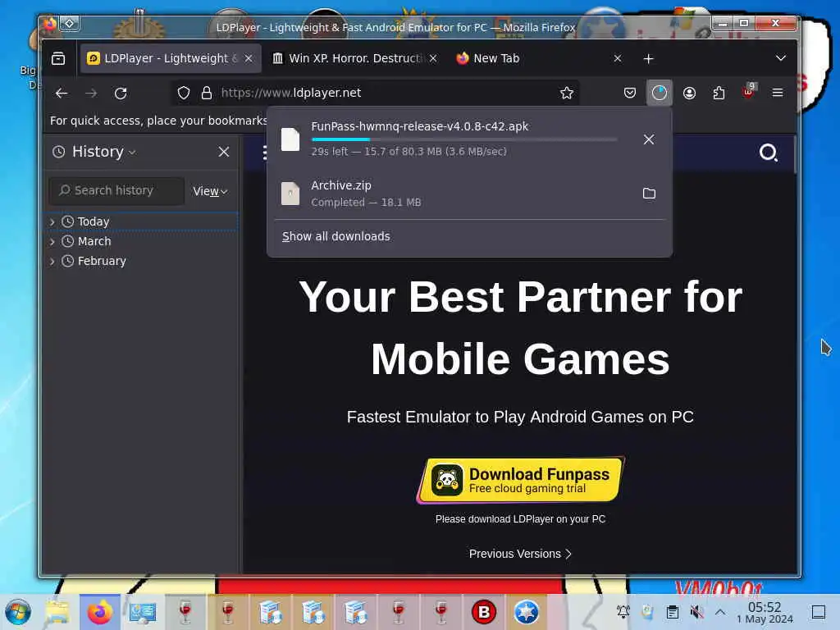Click the ldplayer.net address bar
This screenshot has height=630, width=840.
[375, 94]
